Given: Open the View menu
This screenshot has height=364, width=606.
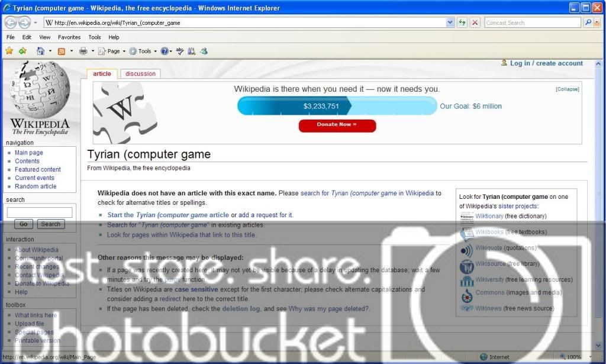Looking at the screenshot, I should tap(45, 37).
